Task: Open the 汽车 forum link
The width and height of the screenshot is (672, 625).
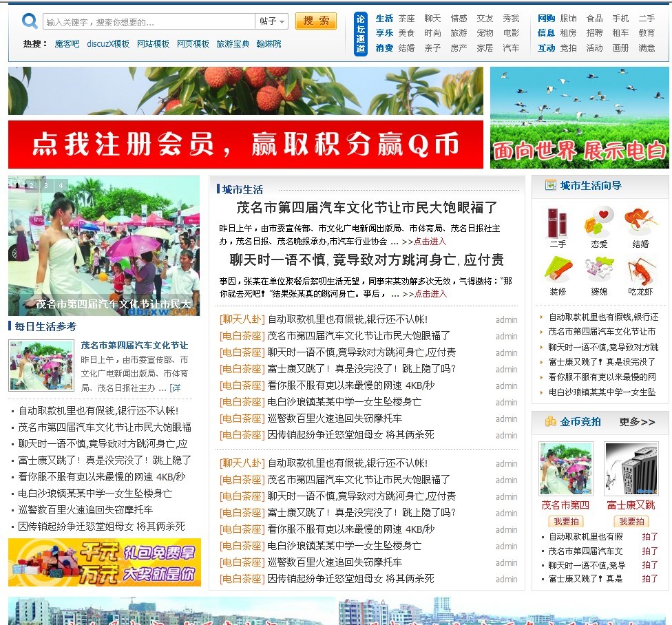Action: [511, 47]
